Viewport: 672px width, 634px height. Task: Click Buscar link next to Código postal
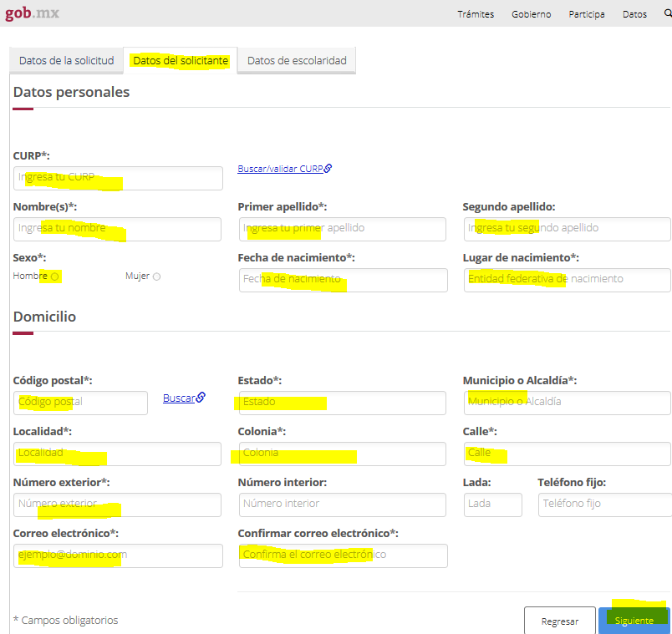tap(183, 398)
